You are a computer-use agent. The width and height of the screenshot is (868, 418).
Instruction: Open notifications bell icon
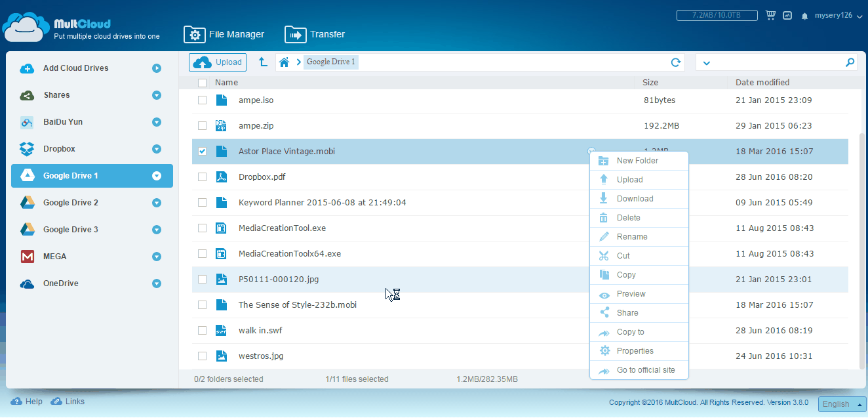click(804, 16)
